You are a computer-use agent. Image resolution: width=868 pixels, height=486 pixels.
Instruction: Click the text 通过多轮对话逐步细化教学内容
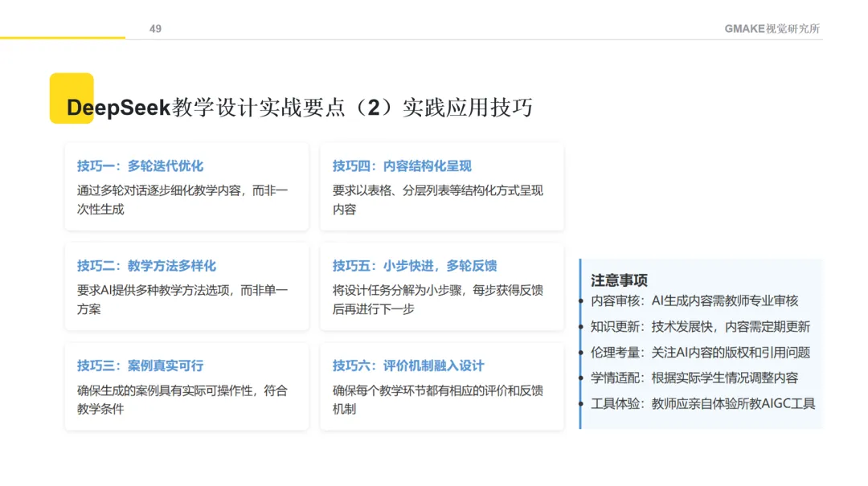[x=159, y=191]
